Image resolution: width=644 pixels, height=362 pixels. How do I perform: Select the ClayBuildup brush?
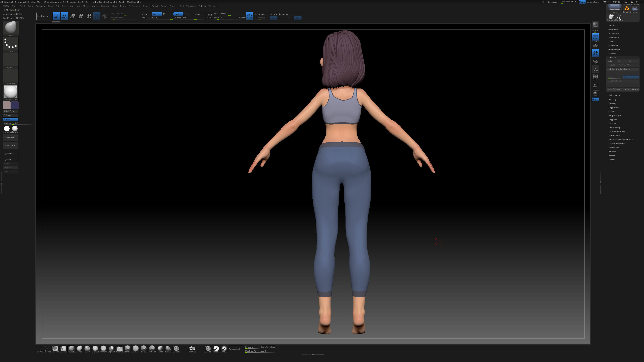[95, 349]
